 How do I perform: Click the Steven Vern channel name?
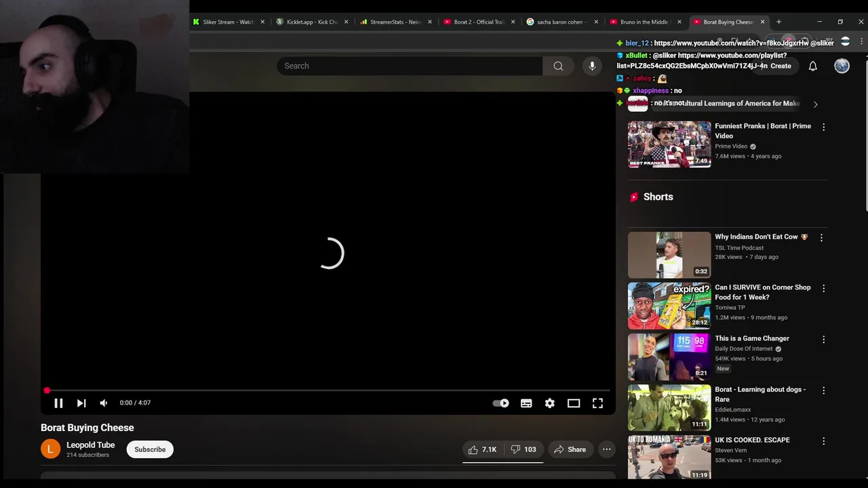(732, 450)
